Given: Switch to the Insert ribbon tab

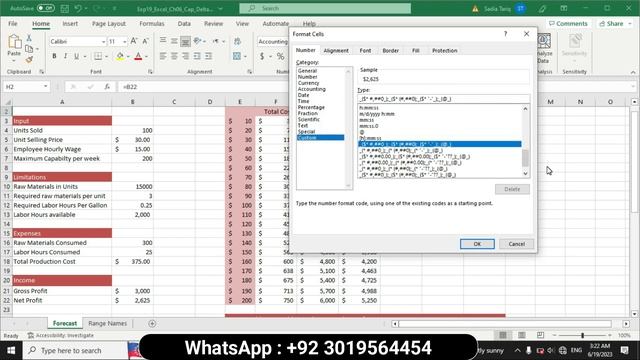Looking at the screenshot, I should (70, 24).
